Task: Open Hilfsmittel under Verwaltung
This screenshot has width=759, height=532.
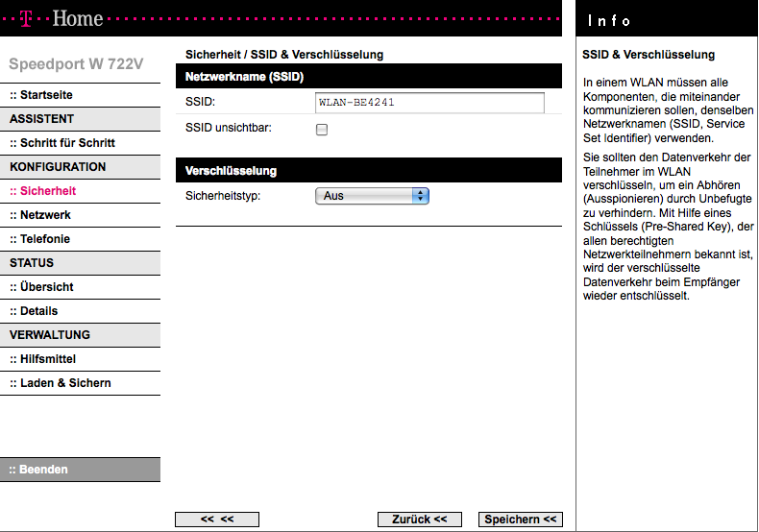Action: 42,359
